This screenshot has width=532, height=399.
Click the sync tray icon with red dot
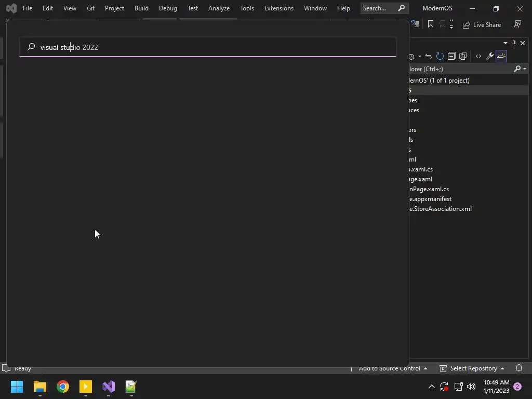pyautogui.click(x=444, y=387)
